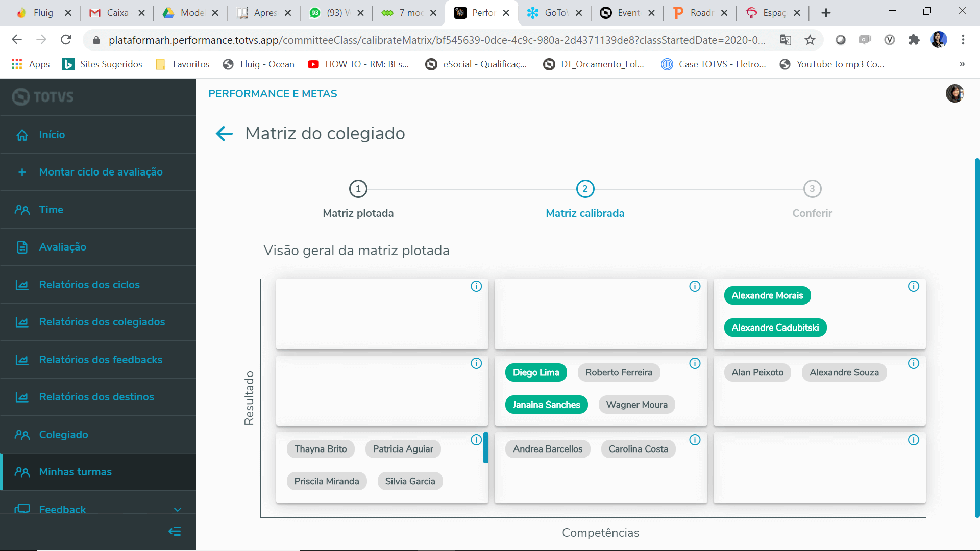Click the plus icon for Montar ciclo de avaliação
The height and width of the screenshot is (551, 980).
22,172
